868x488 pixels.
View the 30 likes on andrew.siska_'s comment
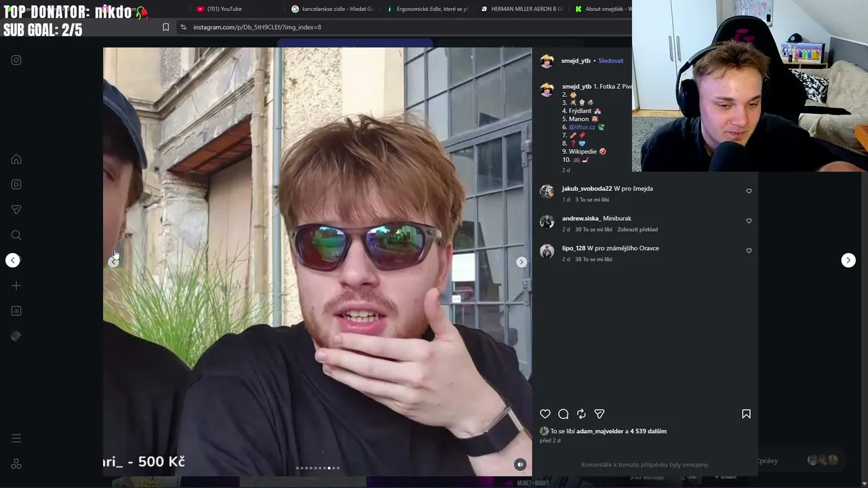[593, 230]
